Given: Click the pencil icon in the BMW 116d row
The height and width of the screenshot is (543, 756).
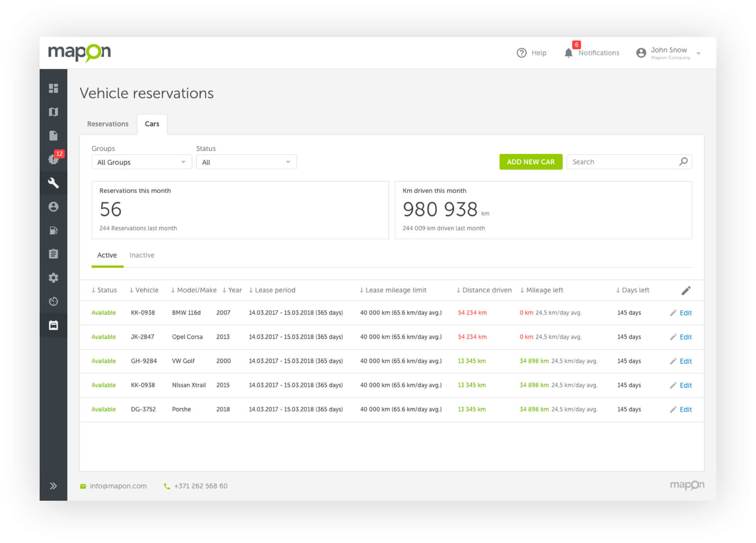Looking at the screenshot, I should pyautogui.click(x=673, y=313).
